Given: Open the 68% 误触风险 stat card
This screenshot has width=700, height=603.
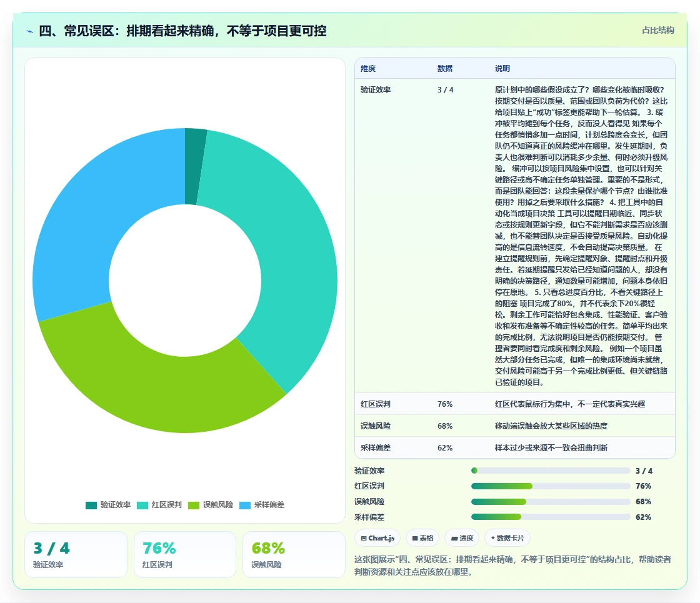Looking at the screenshot, I should tap(294, 554).
